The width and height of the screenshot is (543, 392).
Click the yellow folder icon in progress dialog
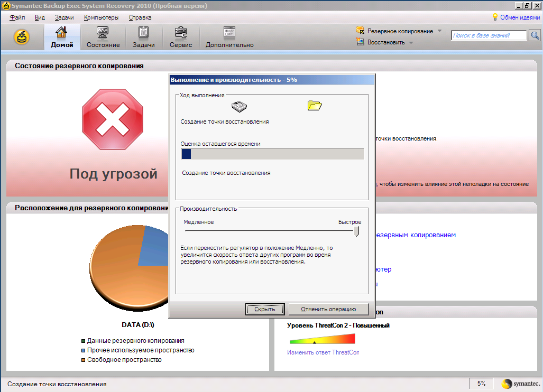click(x=315, y=105)
